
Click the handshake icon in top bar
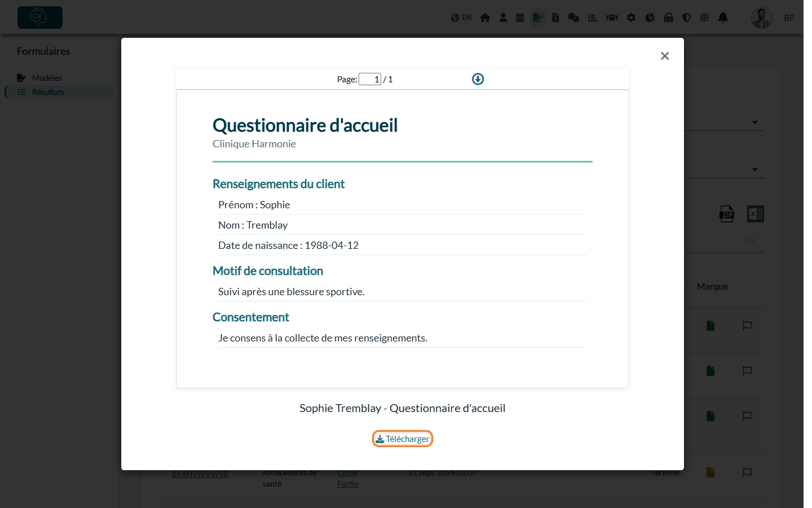click(612, 17)
